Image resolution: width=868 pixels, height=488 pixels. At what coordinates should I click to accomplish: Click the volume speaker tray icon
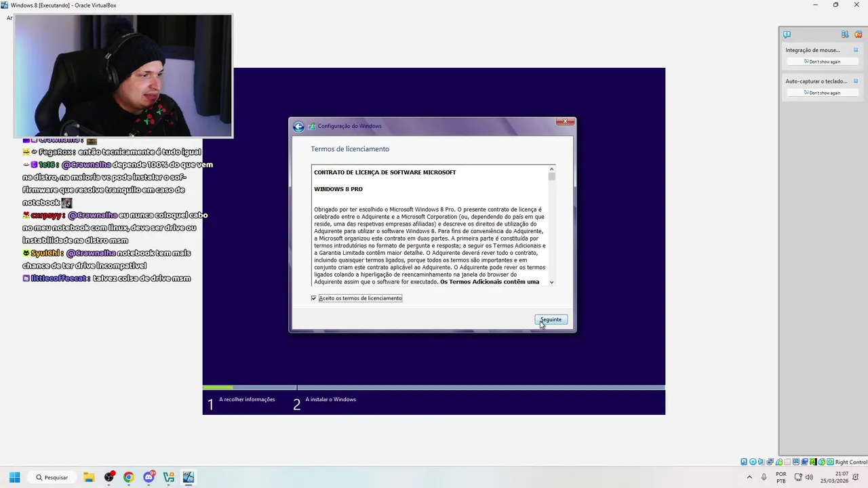click(809, 477)
